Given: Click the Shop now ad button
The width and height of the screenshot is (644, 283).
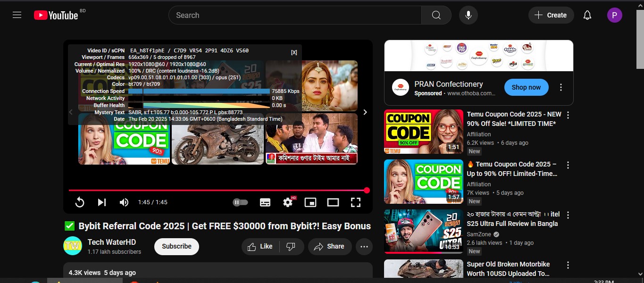Looking at the screenshot, I should tap(526, 87).
